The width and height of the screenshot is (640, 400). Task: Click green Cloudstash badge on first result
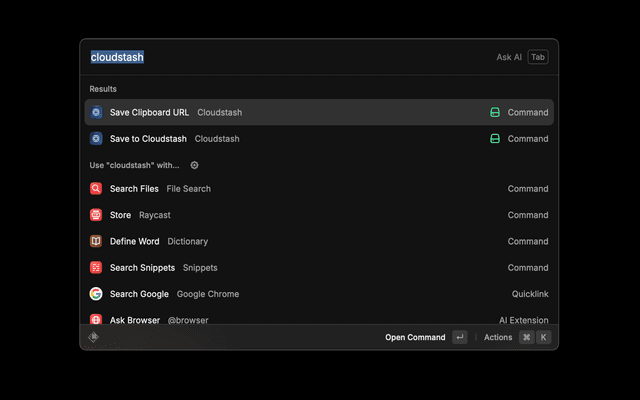pyautogui.click(x=494, y=113)
